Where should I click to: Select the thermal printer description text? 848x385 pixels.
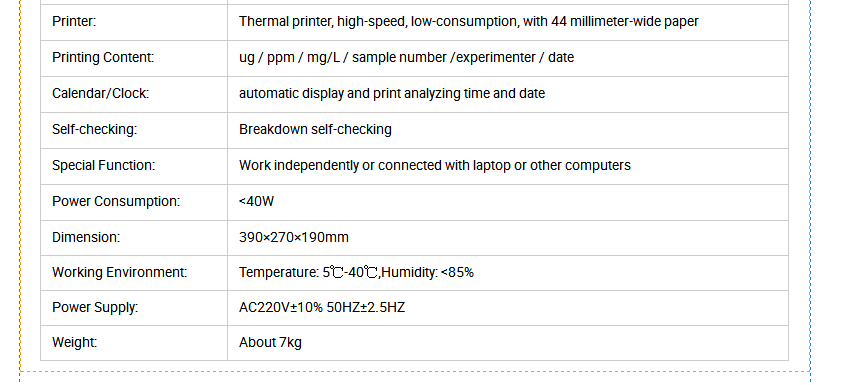click(x=468, y=22)
